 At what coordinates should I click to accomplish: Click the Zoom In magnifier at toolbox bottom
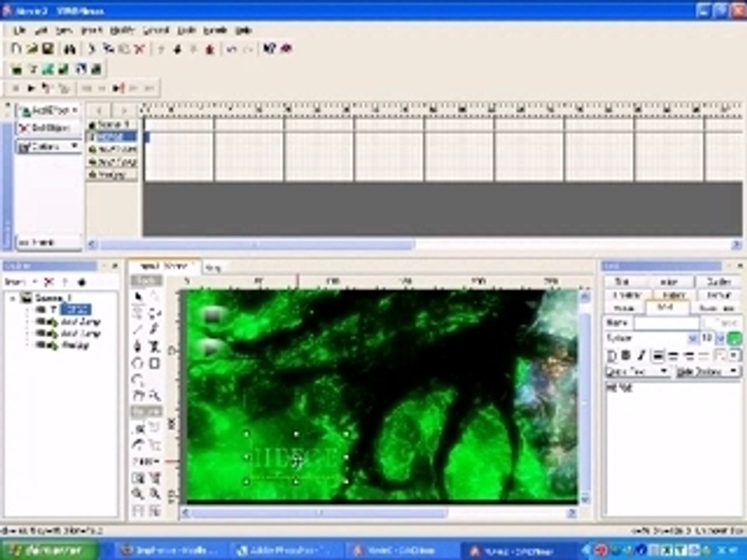pyautogui.click(x=139, y=494)
